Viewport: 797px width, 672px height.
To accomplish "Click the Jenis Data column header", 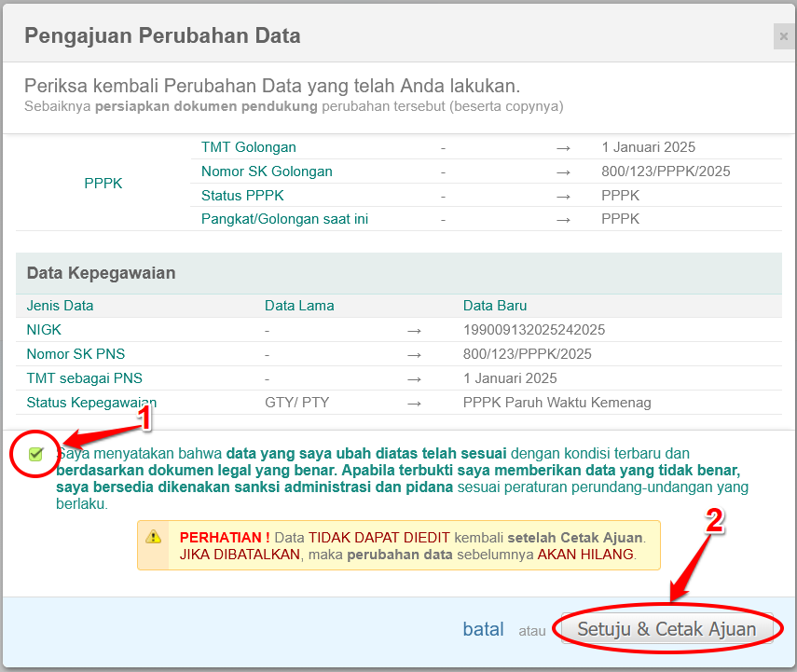I will pyautogui.click(x=60, y=306).
